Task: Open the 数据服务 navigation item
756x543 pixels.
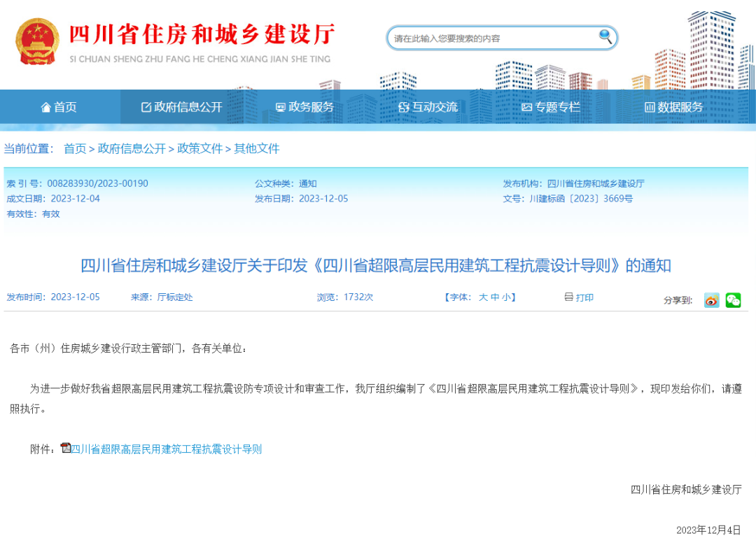Action: (x=673, y=107)
